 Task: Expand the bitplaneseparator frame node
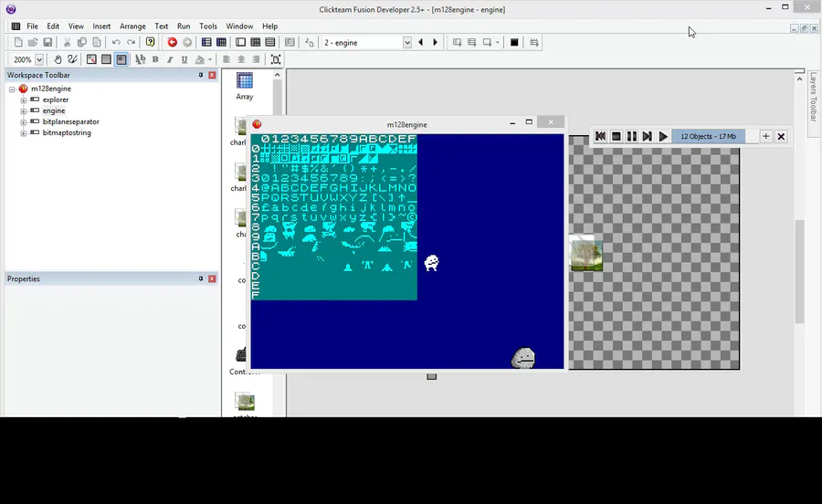click(x=24, y=122)
